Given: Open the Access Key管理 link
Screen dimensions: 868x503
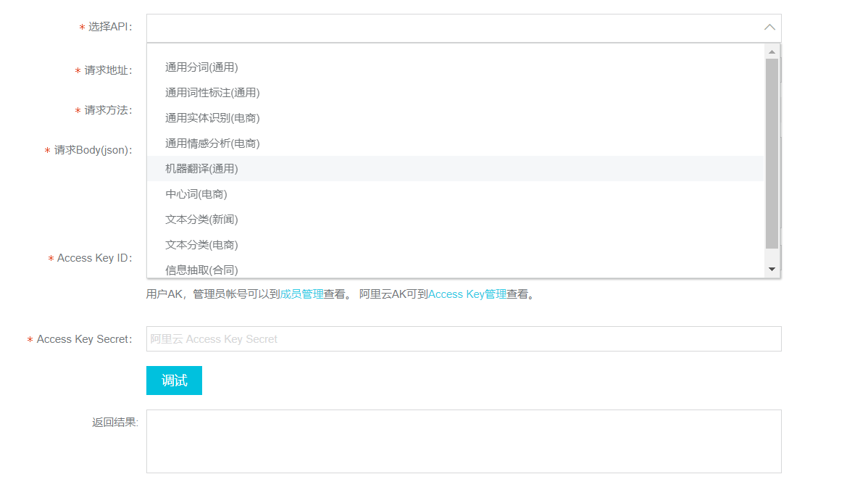Looking at the screenshot, I should [x=467, y=294].
